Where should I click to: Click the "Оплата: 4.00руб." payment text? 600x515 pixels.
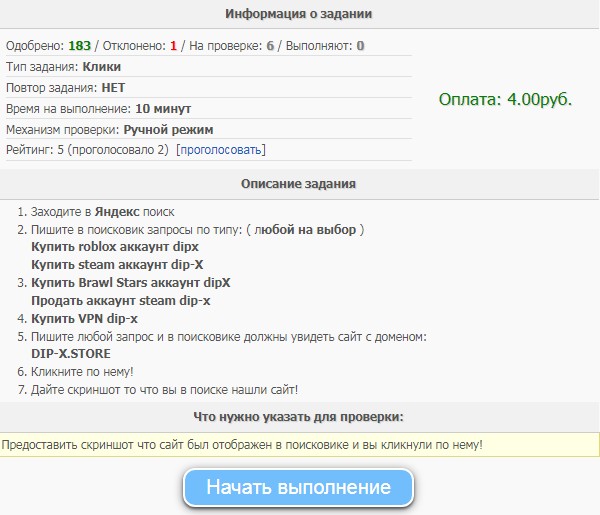[505, 100]
